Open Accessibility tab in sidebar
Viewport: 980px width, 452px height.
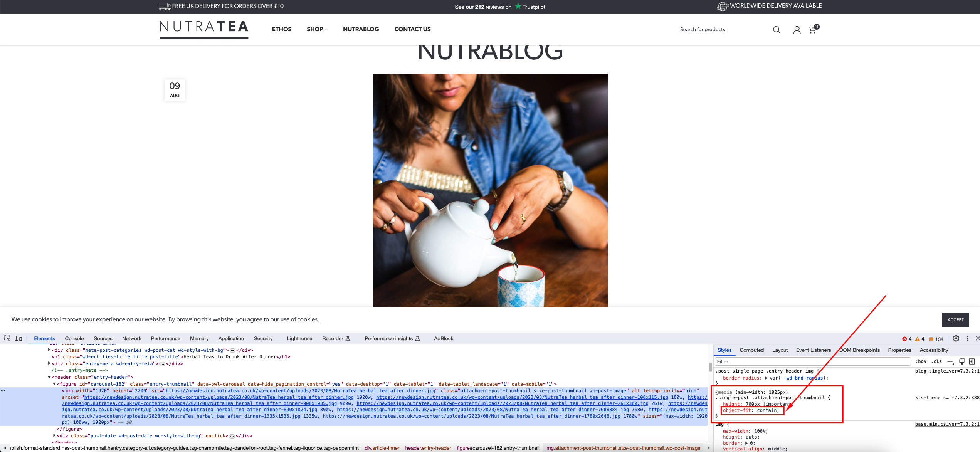click(934, 350)
